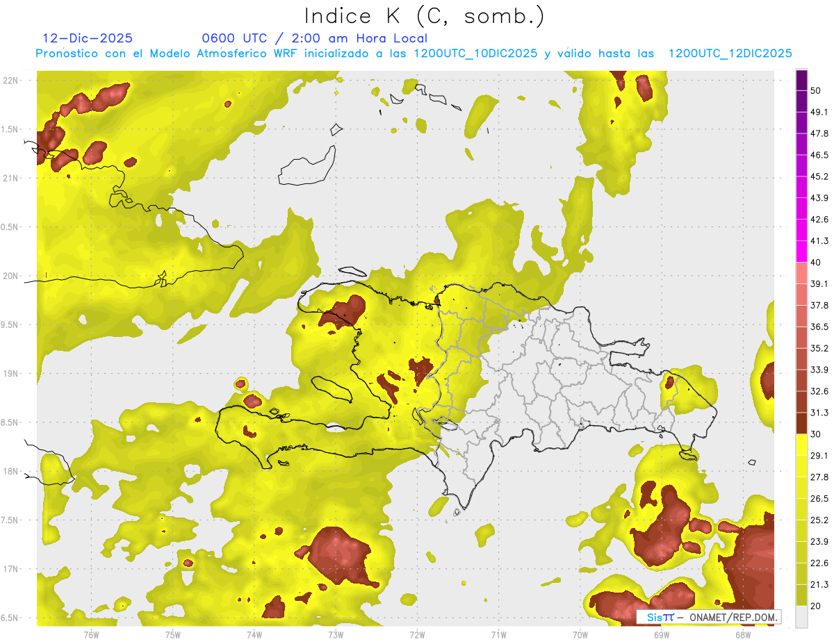This screenshot has height=644, width=834.
Task: Click the color bar value "36.5"
Action: [x=819, y=327]
